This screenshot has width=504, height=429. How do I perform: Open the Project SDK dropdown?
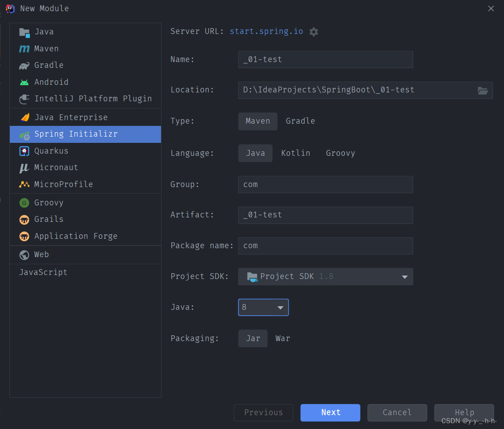coord(325,276)
